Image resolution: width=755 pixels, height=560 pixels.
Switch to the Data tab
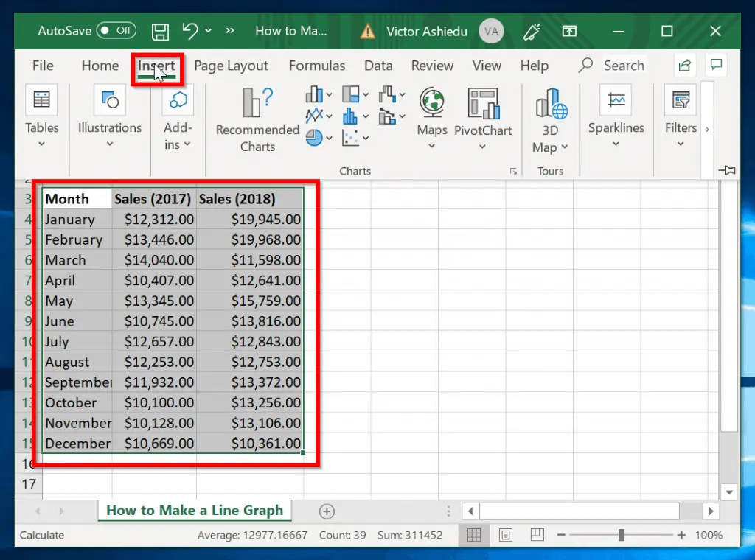tap(378, 66)
